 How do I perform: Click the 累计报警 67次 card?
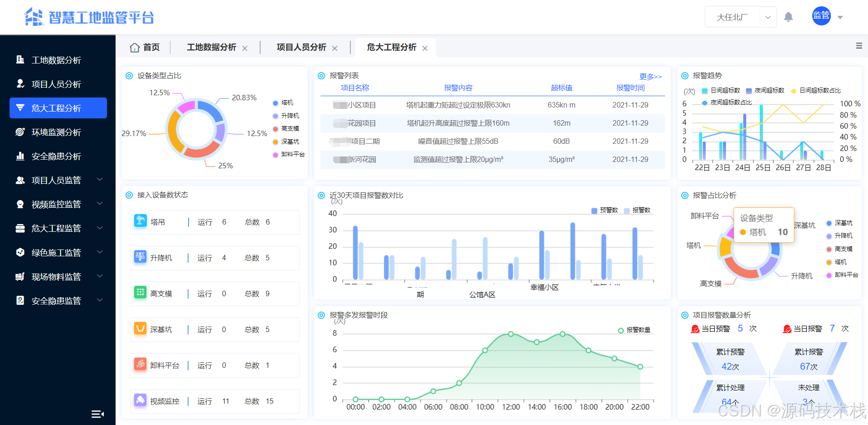(x=809, y=359)
